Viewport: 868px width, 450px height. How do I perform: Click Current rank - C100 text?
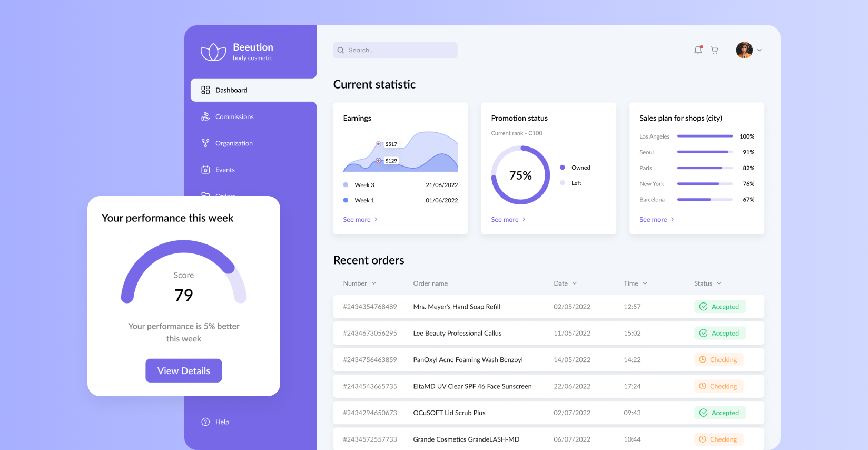pos(517,133)
